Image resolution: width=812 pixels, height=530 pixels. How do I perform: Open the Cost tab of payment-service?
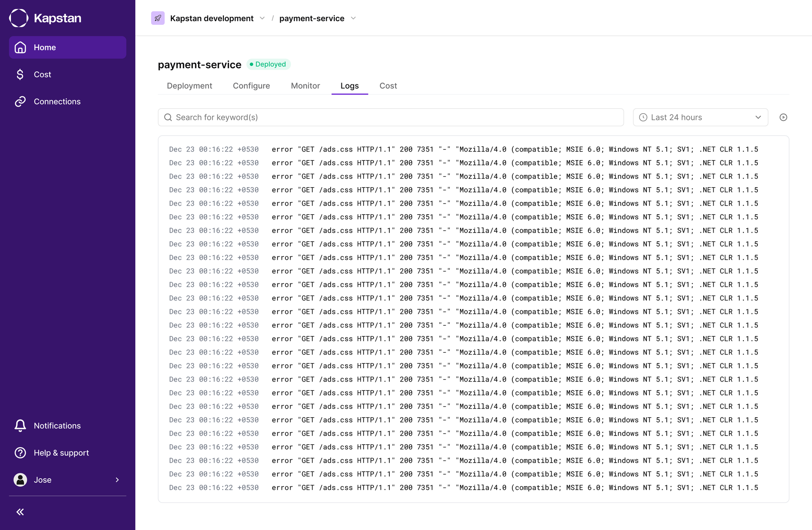(388, 86)
